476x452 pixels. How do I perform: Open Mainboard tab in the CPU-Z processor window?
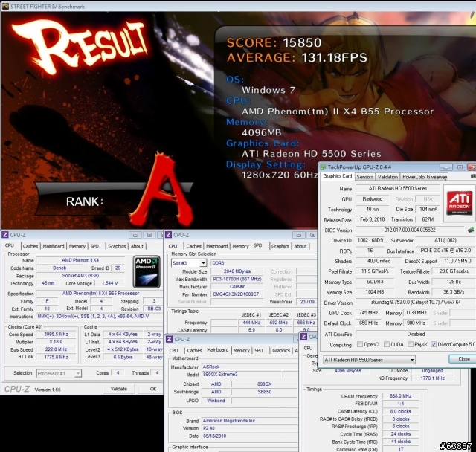[54, 246]
